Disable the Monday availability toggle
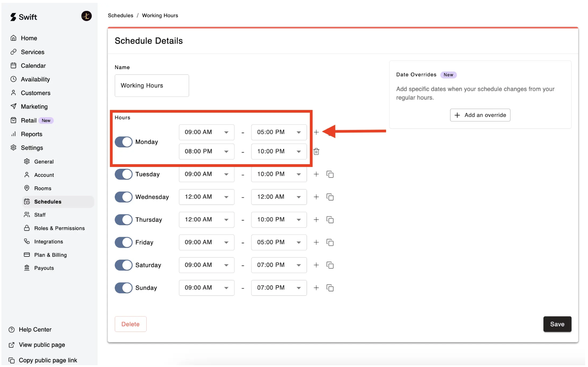Screen dimensions: 588x367 click(x=123, y=142)
